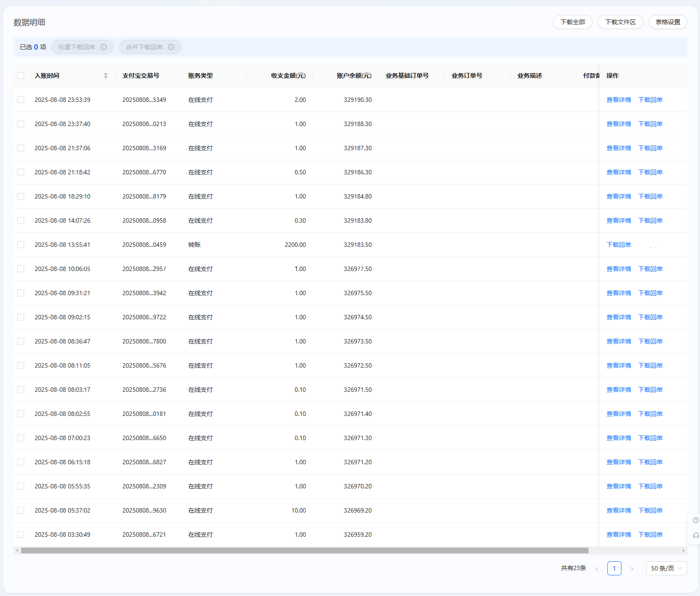
Task: Click the horizontal scrollbar left arrow
Action: (x=17, y=550)
